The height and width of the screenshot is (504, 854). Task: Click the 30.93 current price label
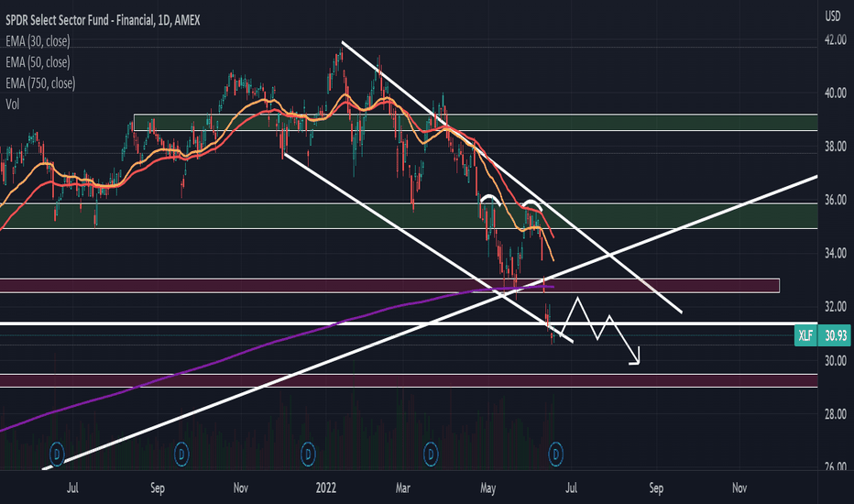pyautogui.click(x=836, y=335)
